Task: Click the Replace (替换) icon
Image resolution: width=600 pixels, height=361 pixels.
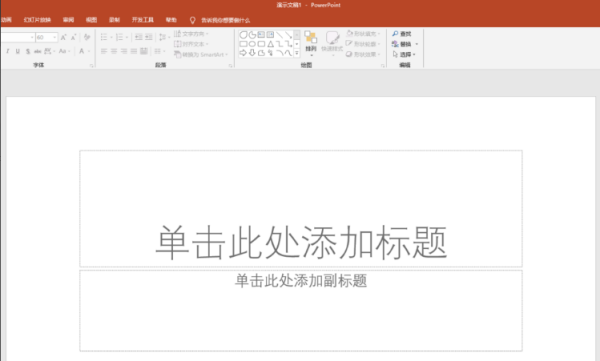Action: click(x=395, y=44)
